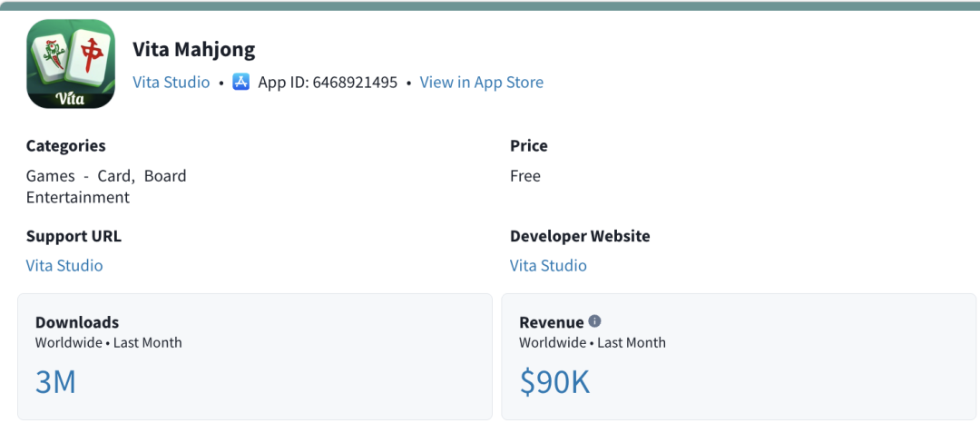Open the Vita Studio publisher link

click(171, 83)
